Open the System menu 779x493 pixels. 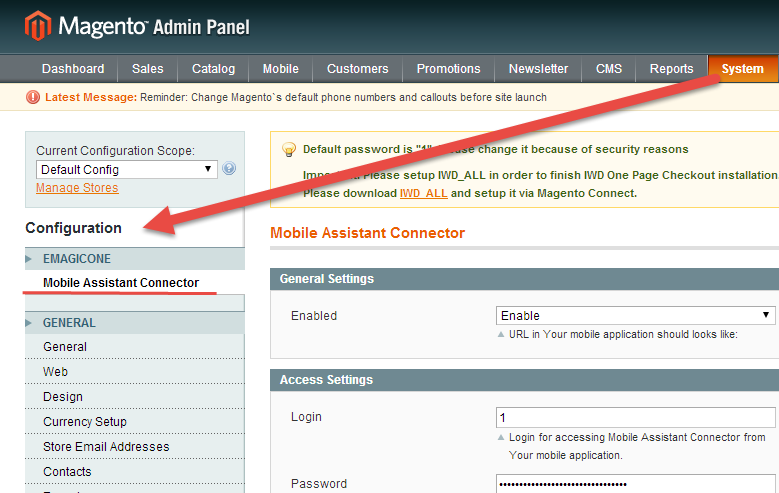click(x=743, y=69)
